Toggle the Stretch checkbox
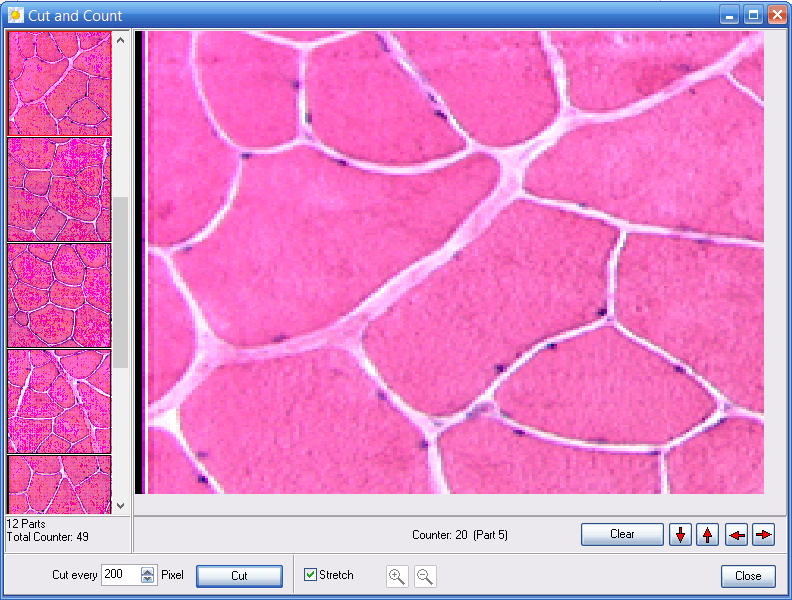792x600 pixels. point(310,575)
